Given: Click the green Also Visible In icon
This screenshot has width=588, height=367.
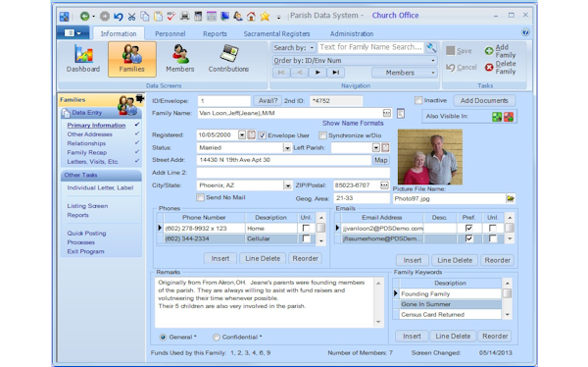Looking at the screenshot, I should 497,117.
